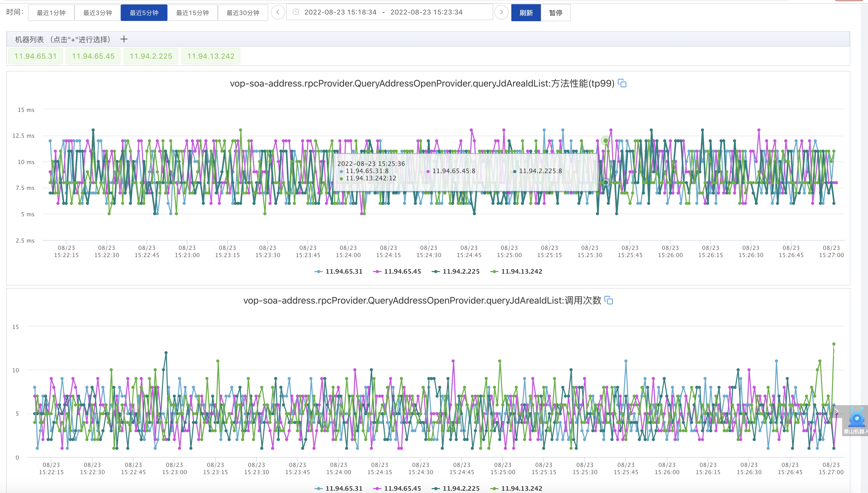Click the 15:23:00 x-axis label in 调用次数 chart

click(174, 469)
